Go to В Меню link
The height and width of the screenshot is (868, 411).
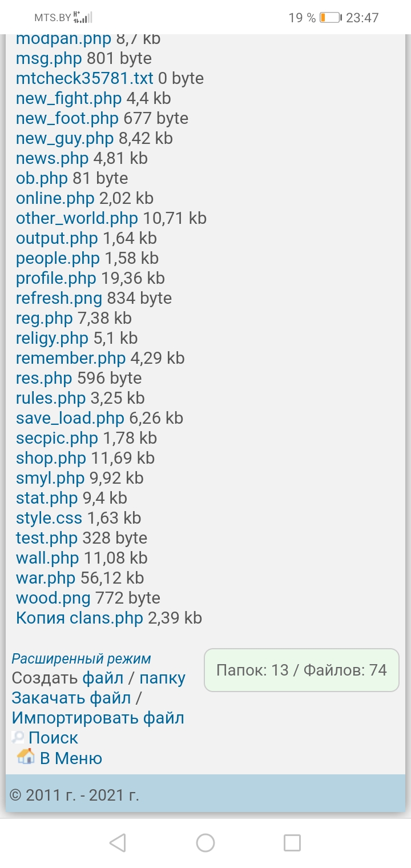[71, 758]
